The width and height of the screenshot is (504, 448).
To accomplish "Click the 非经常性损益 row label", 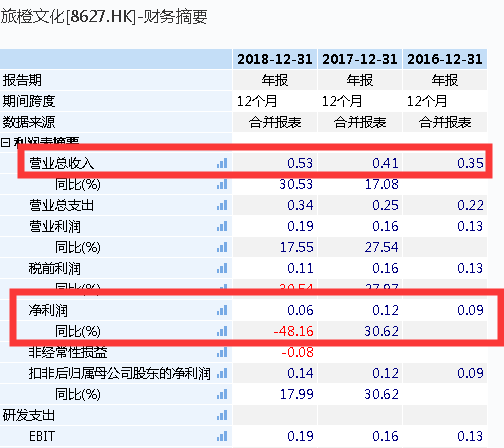I will 68,352.
